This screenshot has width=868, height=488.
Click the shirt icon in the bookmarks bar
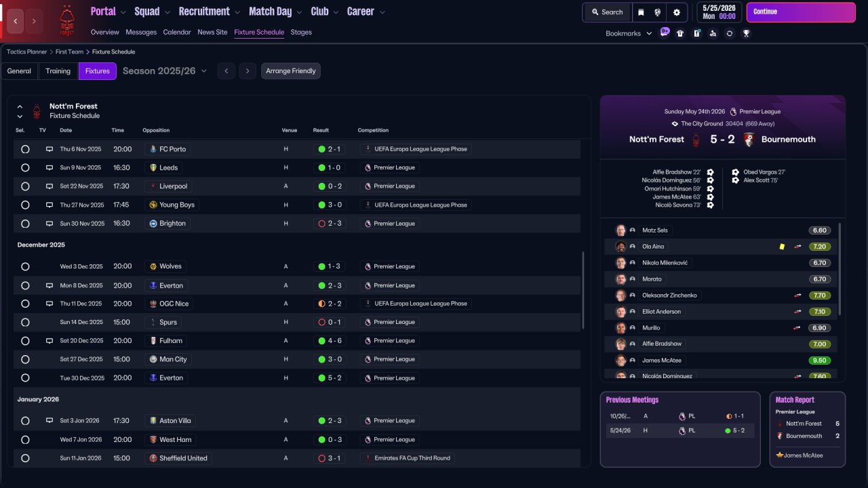[680, 33]
